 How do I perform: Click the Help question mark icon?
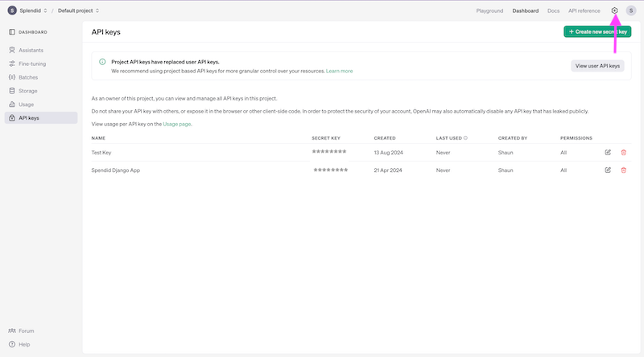(x=12, y=344)
